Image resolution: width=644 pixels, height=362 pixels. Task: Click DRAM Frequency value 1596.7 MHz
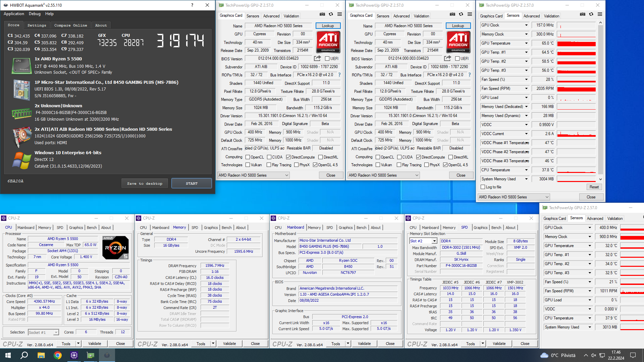click(x=215, y=265)
